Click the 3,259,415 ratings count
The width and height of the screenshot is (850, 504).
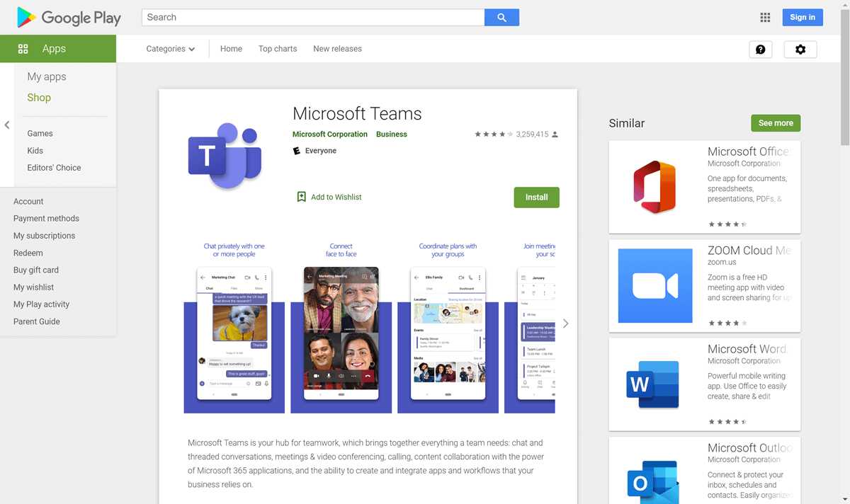[x=533, y=134]
